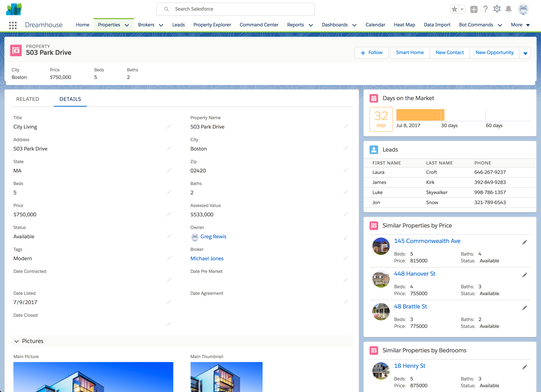Open the notifications bell
This screenshot has width=541, height=392.
pyautogui.click(x=508, y=9)
